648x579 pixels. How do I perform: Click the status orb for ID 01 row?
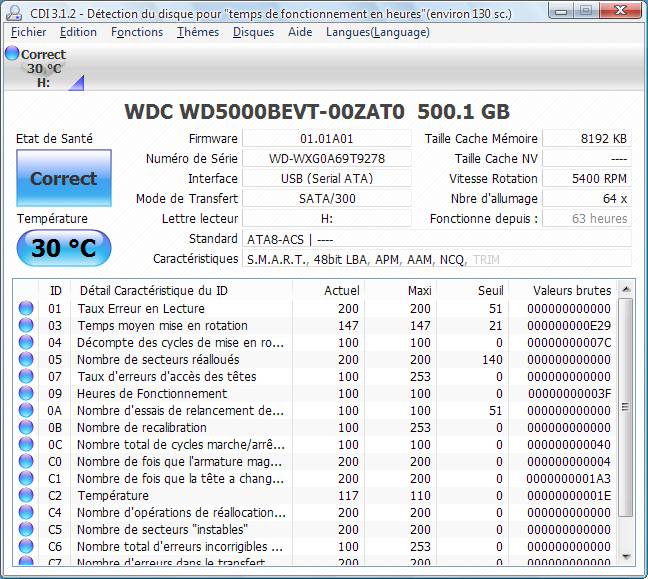coord(26,308)
